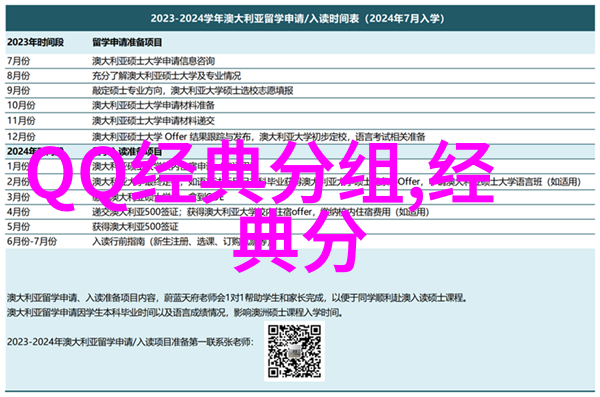Click the note starting '澳大利亚留学申请、入读准备项目内容'
The height and width of the screenshot is (397, 600).
click(237, 297)
